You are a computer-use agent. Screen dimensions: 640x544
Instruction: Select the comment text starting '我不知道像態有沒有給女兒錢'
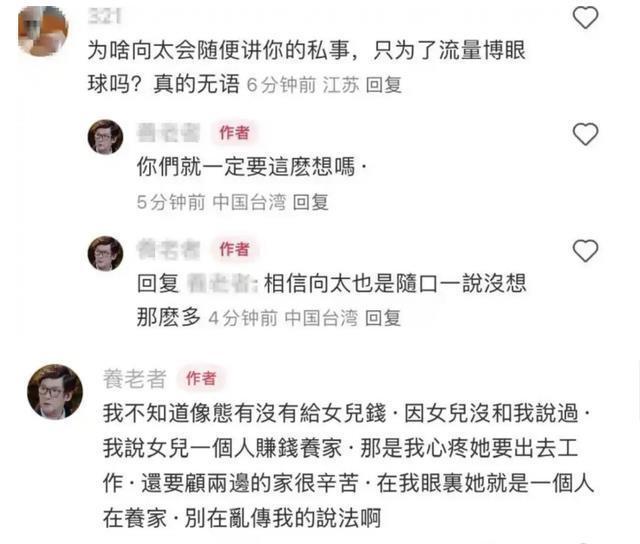(348, 465)
